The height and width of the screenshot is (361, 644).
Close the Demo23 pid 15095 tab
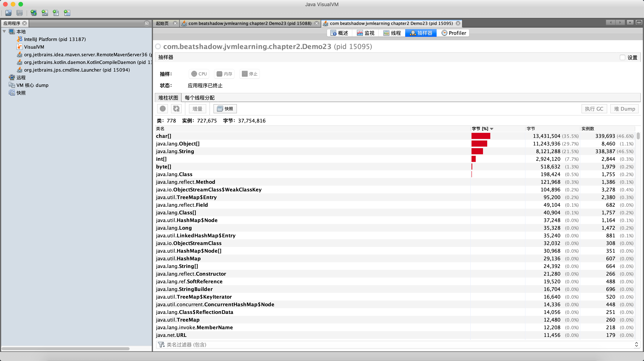pyautogui.click(x=458, y=23)
